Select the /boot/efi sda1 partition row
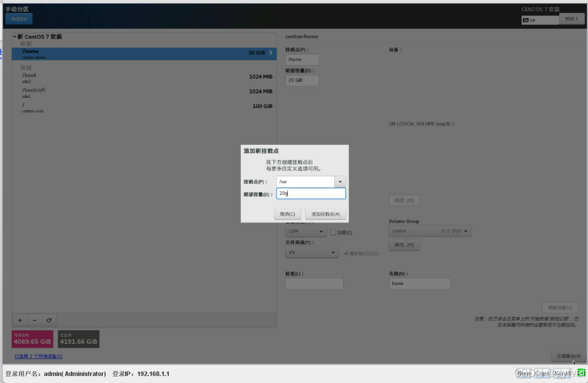Viewport: 588px width, 383px height. pos(144,92)
